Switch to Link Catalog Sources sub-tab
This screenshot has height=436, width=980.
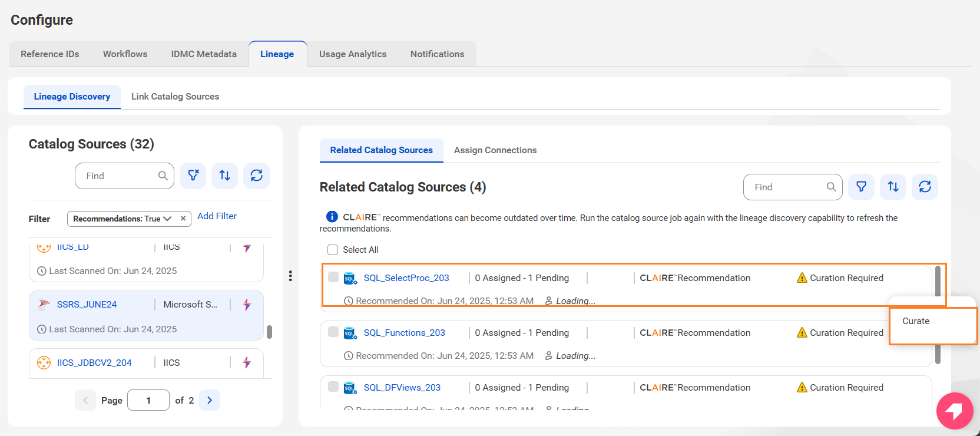click(x=176, y=97)
